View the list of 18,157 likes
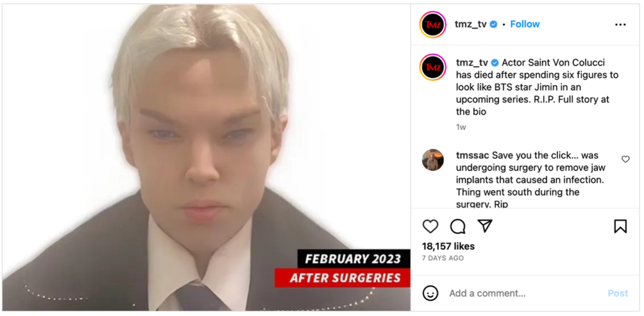Viewport: 644px width, 316px height. coord(448,246)
